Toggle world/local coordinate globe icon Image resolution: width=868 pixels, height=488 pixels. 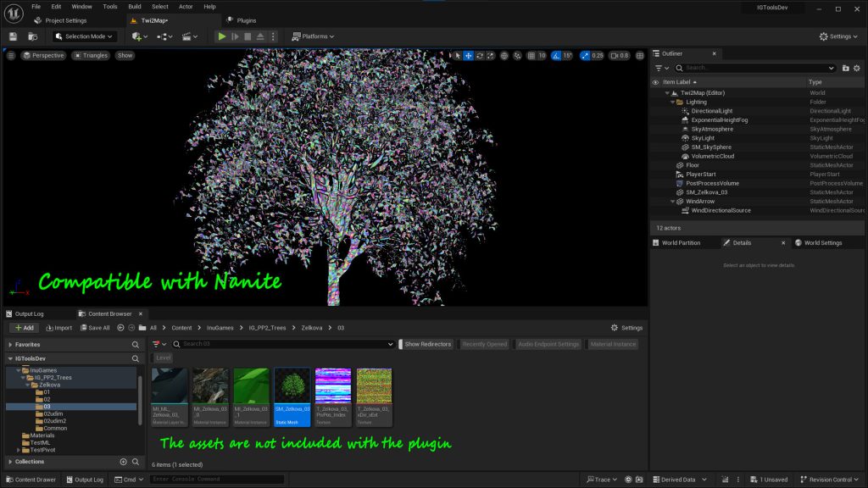(x=504, y=55)
